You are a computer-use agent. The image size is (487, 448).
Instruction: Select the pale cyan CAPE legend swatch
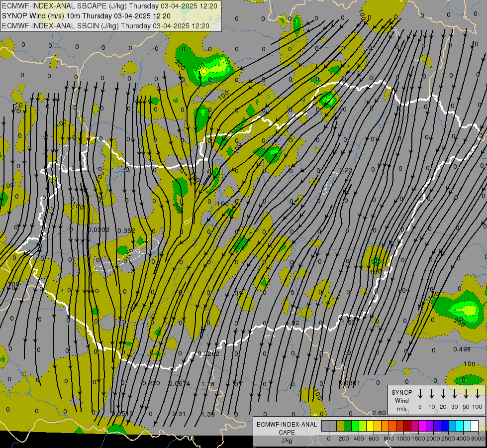pos(467,426)
